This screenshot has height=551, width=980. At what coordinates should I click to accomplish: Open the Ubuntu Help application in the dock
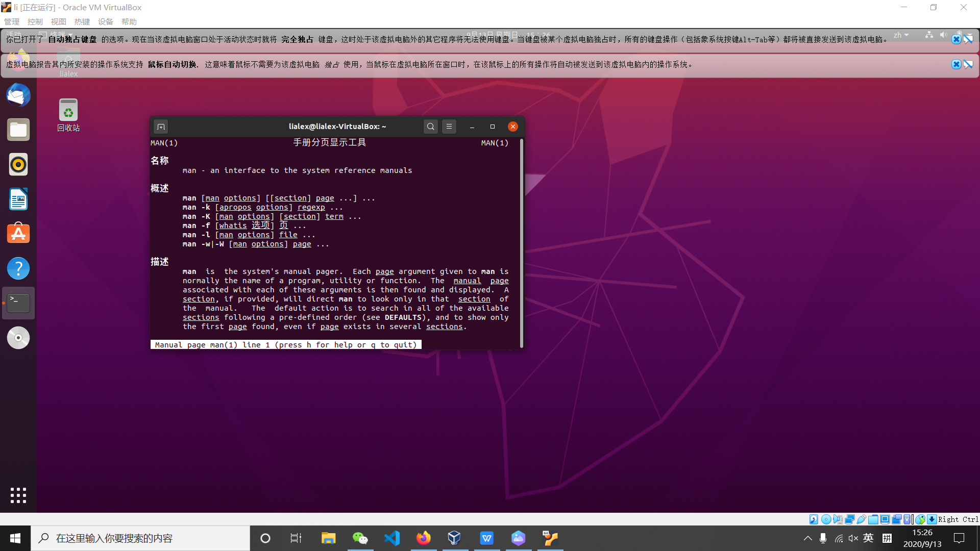click(18, 268)
